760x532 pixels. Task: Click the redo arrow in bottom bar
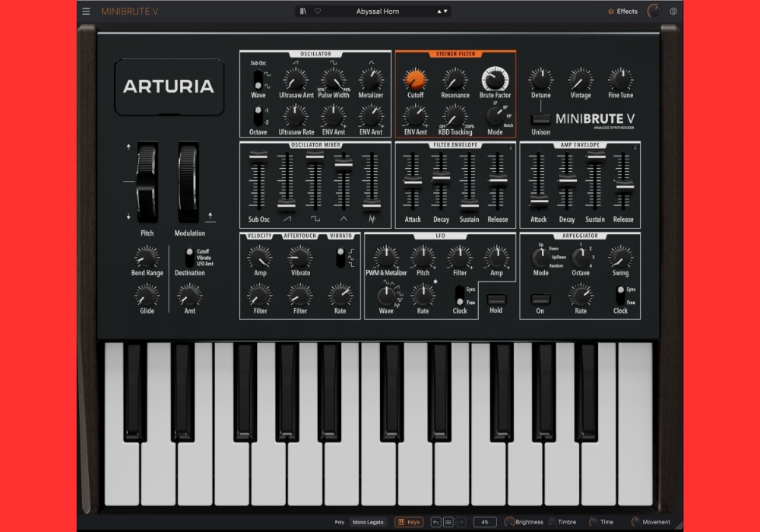461,522
